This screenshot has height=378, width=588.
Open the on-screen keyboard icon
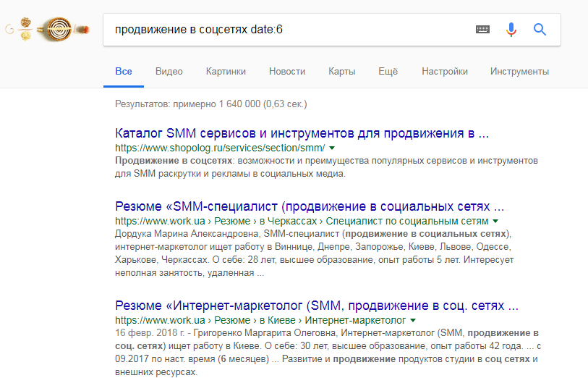pyautogui.click(x=482, y=30)
